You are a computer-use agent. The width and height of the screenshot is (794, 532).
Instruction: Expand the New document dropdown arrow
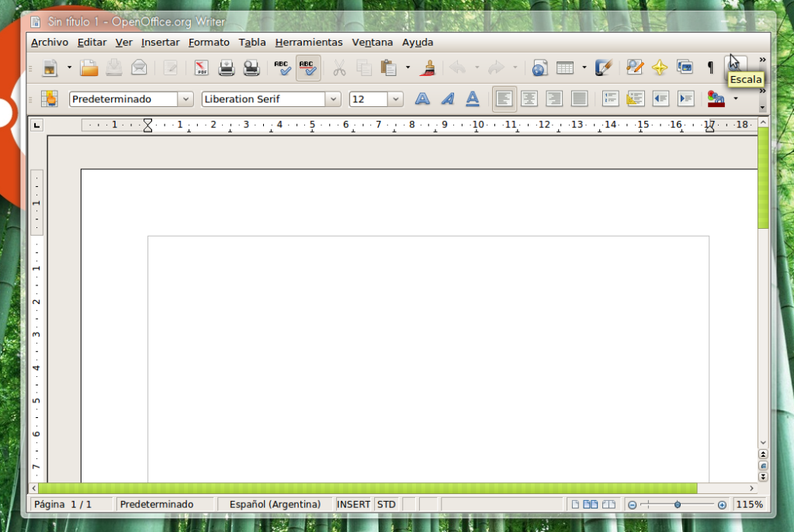click(x=69, y=67)
